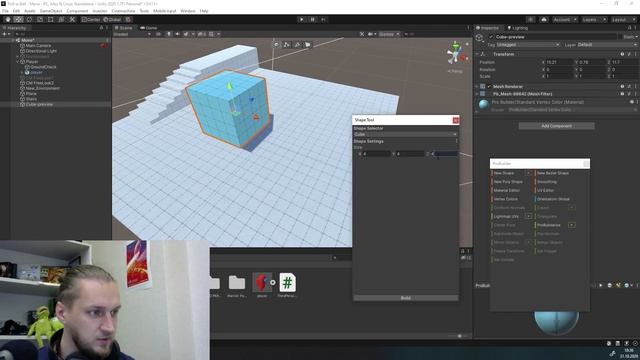Open the File menu
This screenshot has width=640, height=360.
[x=5, y=11]
